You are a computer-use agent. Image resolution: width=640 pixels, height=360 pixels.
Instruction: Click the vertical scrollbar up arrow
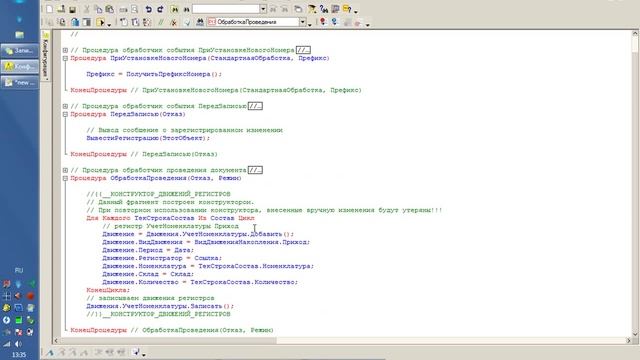coord(636,34)
